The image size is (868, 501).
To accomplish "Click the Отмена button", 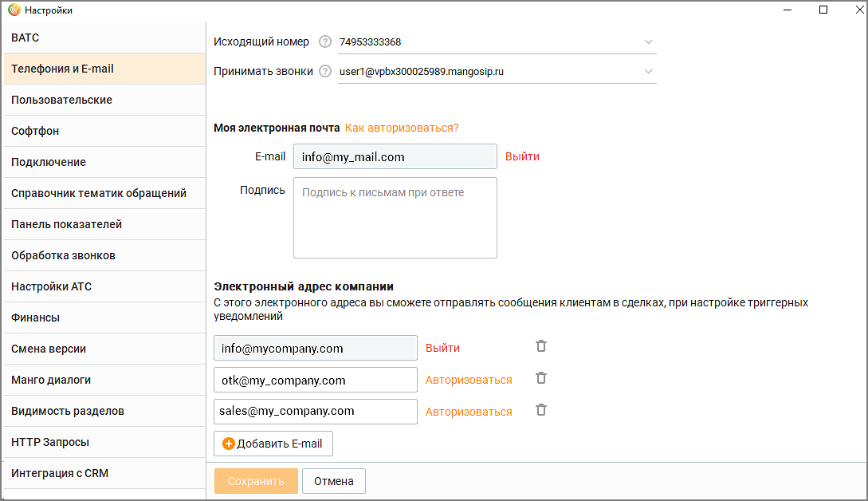I will [334, 481].
